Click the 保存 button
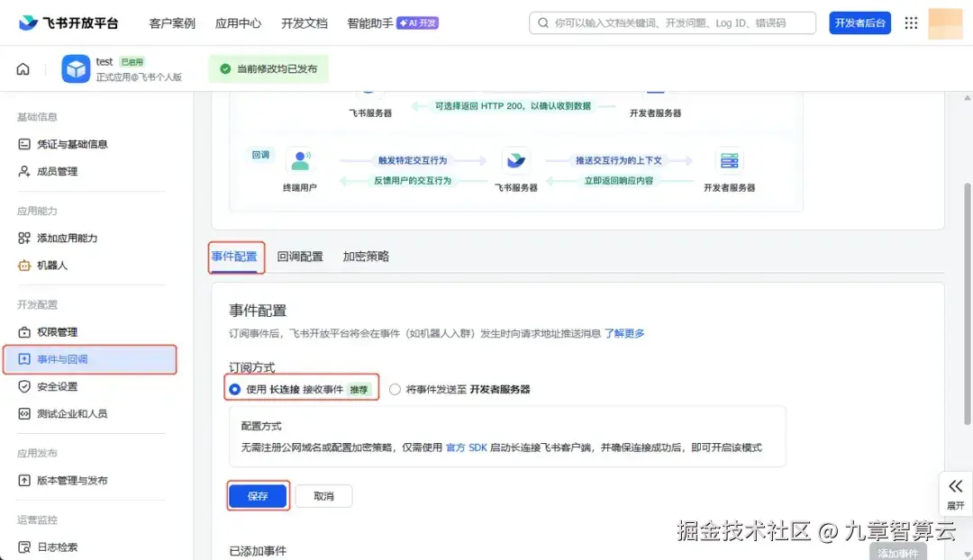Viewport: 973px width, 560px height. (258, 495)
